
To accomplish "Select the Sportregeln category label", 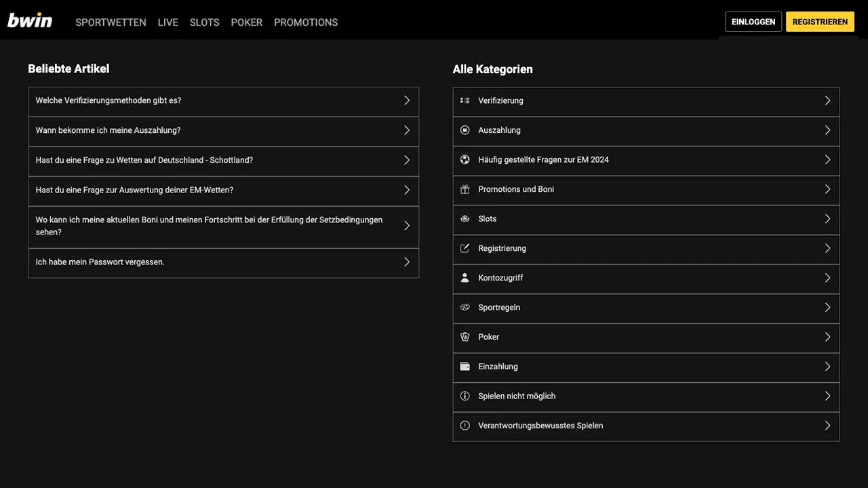I will (499, 307).
